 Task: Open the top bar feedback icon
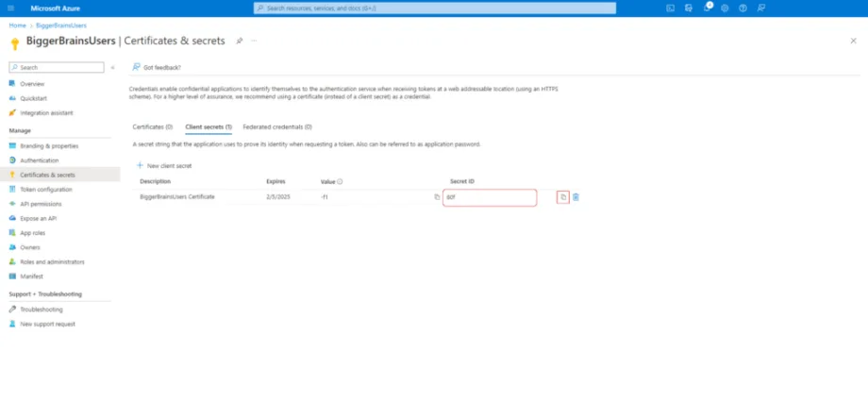pyautogui.click(x=761, y=8)
